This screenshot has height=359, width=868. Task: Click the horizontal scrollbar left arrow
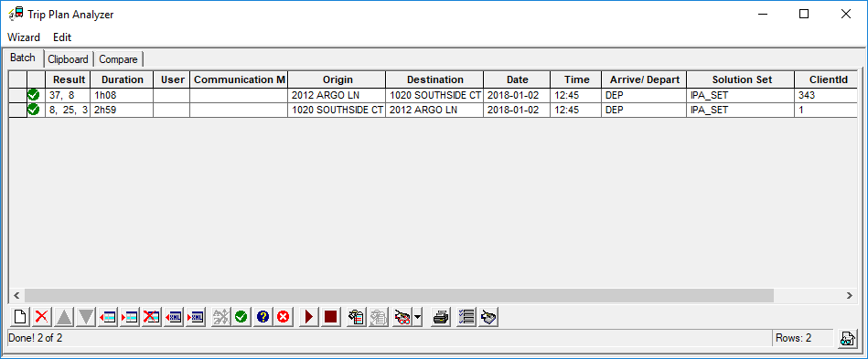coord(16,296)
